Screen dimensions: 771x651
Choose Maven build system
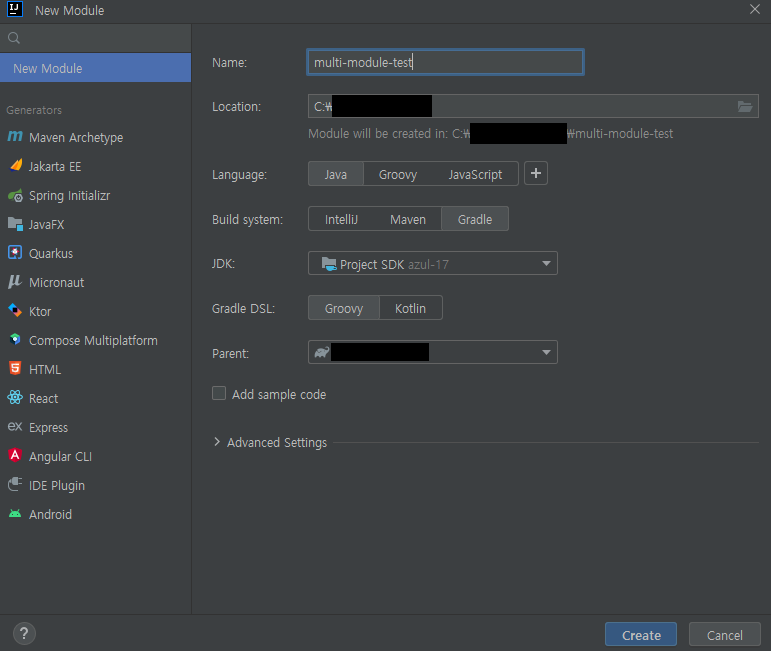[x=408, y=219]
